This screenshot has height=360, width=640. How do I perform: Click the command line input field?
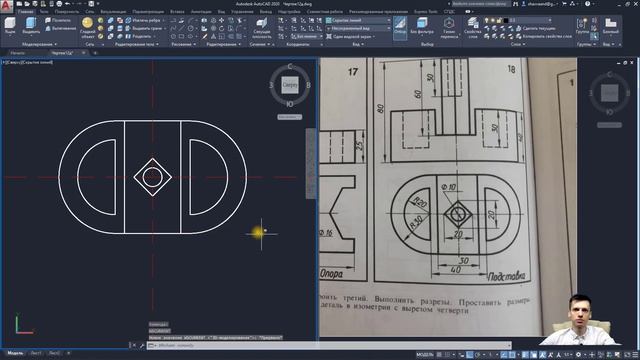[x=330, y=345]
